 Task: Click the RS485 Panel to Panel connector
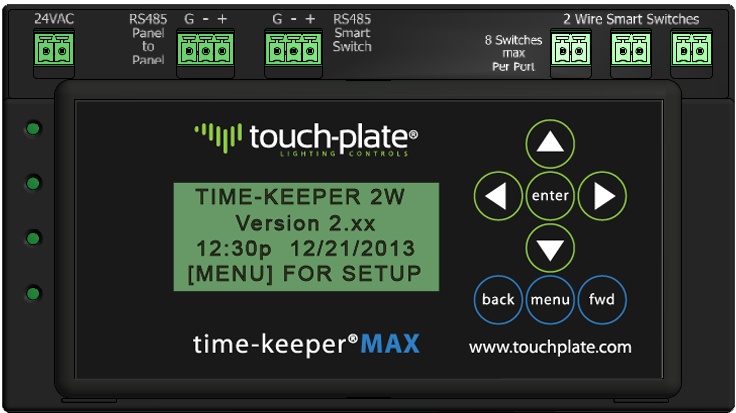[206, 49]
